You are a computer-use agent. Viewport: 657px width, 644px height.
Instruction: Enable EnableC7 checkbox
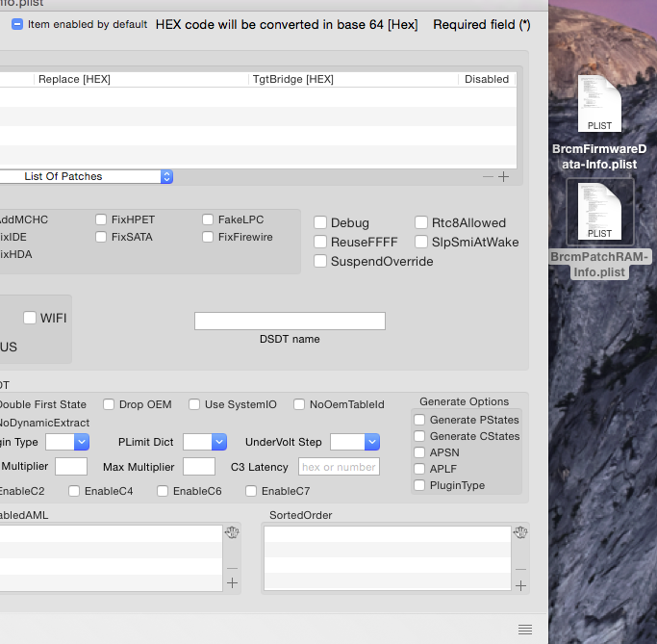pos(251,491)
